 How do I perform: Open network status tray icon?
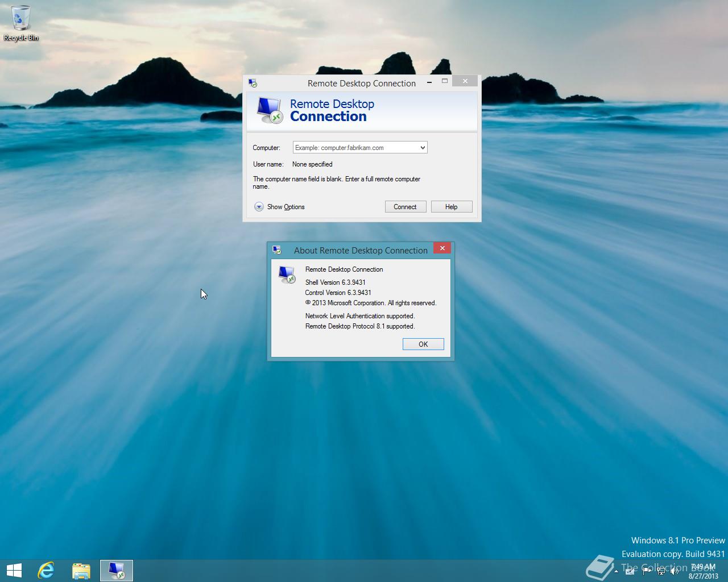pyautogui.click(x=661, y=571)
